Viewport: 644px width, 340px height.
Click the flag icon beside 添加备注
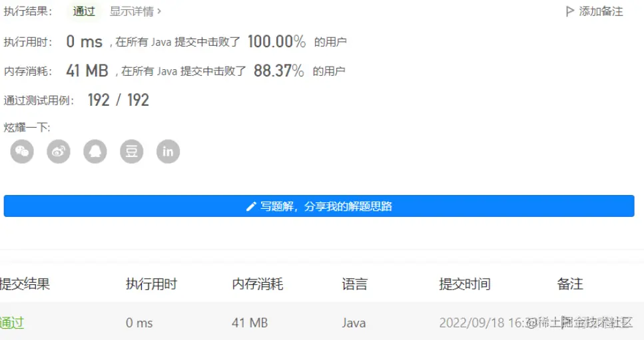(x=569, y=11)
